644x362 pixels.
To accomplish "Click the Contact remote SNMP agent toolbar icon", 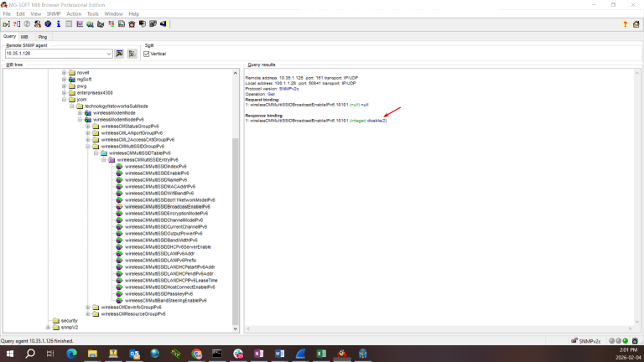I will [6, 24].
